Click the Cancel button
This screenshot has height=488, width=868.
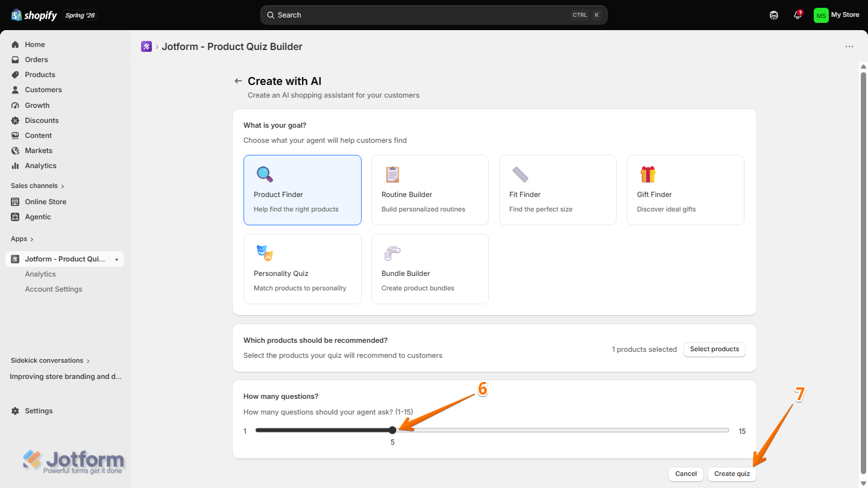(x=686, y=474)
